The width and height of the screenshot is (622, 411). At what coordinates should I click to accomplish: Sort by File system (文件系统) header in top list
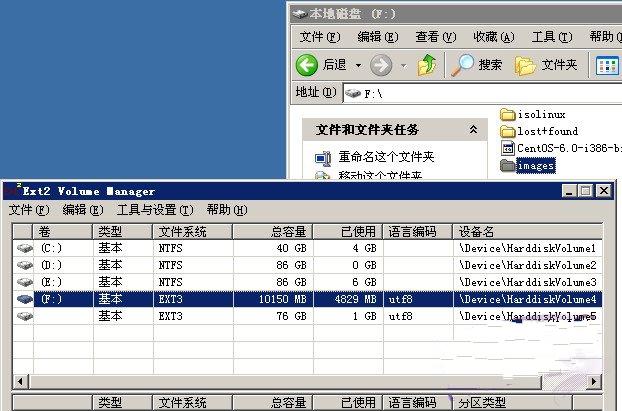click(x=193, y=231)
